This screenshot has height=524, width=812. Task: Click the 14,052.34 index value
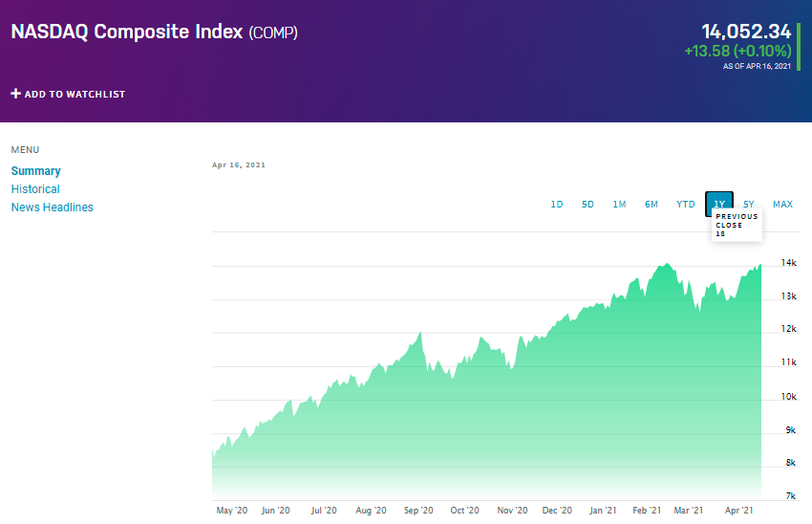(746, 32)
